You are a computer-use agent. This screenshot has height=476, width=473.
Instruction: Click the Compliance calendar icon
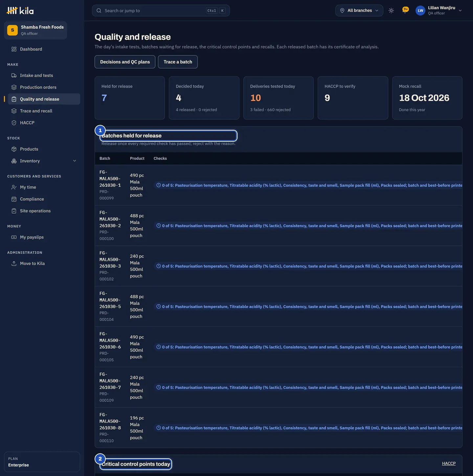tap(14, 199)
